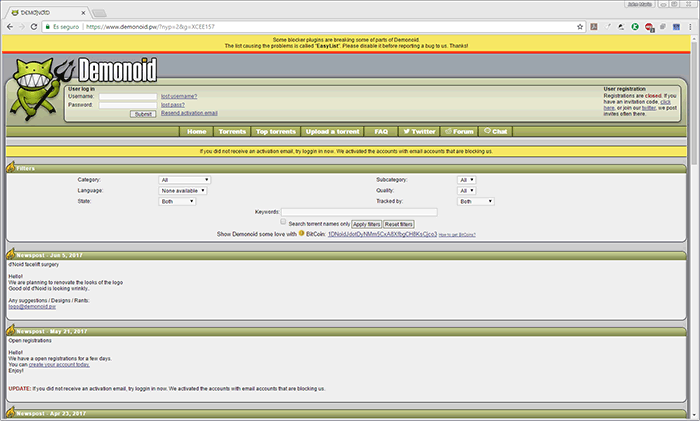The height and width of the screenshot is (421, 700).
Task: Close the Demonoid browser tab
Action: point(83,13)
